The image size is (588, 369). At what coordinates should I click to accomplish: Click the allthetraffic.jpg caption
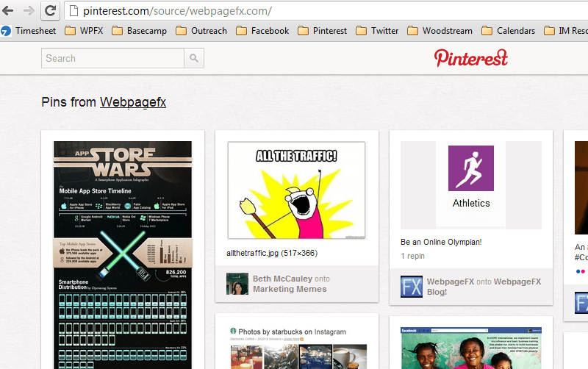click(272, 253)
